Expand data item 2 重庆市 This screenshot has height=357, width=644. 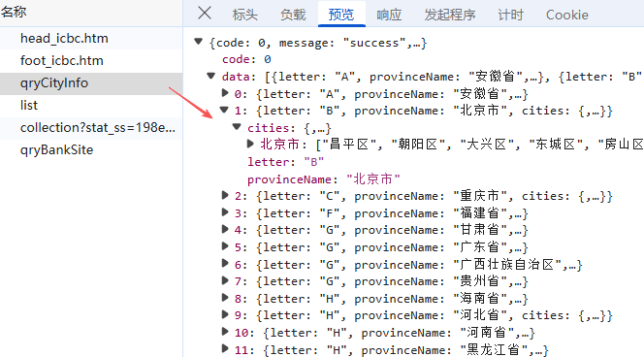pyautogui.click(x=225, y=195)
